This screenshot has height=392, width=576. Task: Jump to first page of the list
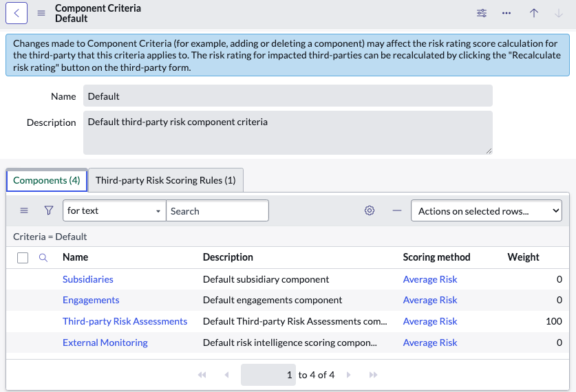pyautogui.click(x=202, y=375)
